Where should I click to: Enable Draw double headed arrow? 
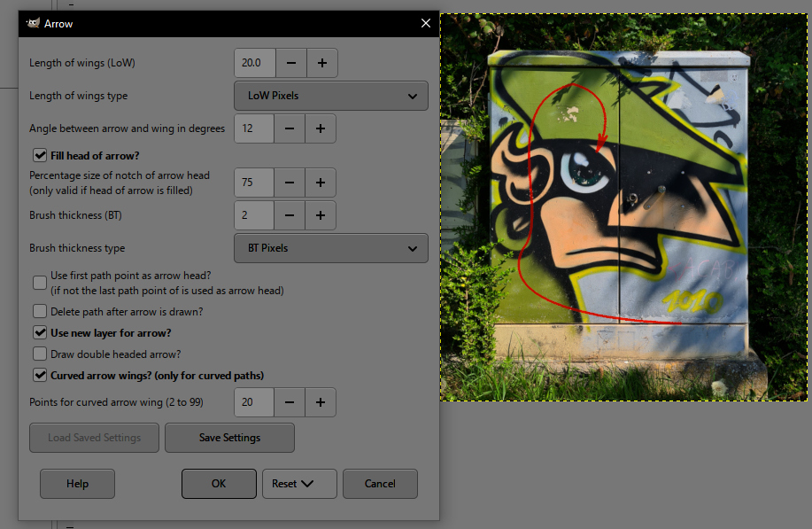coord(40,354)
